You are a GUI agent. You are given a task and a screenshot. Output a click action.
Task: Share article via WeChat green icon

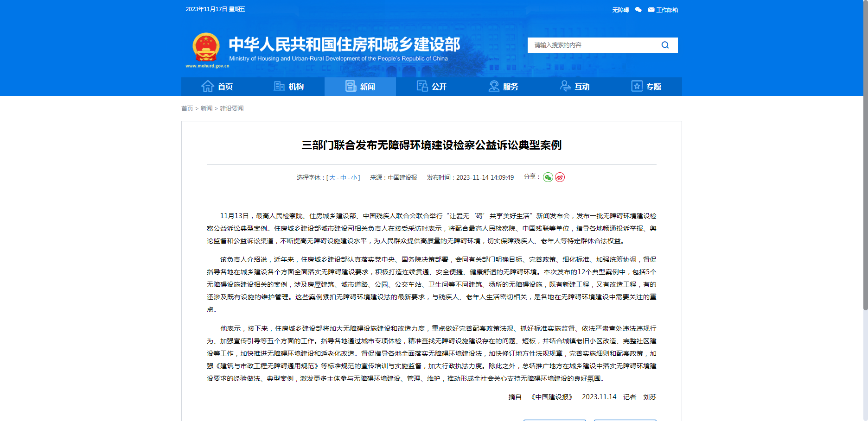[x=548, y=177]
